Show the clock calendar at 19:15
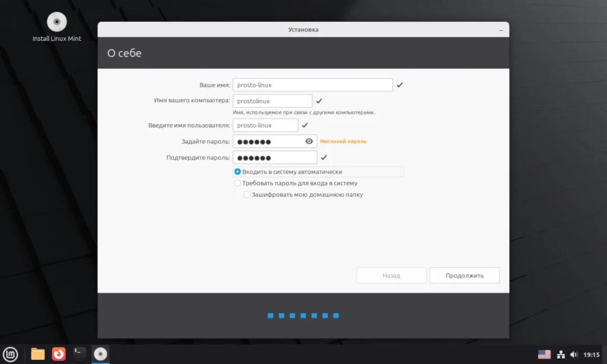The height and width of the screenshot is (364, 607). 591,355
